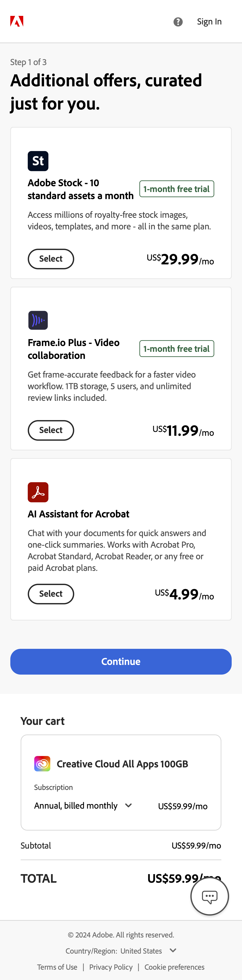Image resolution: width=242 pixels, height=980 pixels.
Task: Click the Sign In link
Action: pyautogui.click(x=209, y=22)
